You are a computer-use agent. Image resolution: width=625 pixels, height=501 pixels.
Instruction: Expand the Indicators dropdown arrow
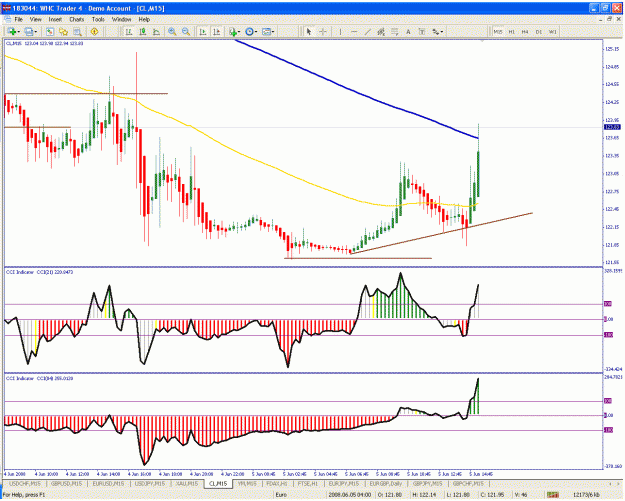(x=239, y=32)
